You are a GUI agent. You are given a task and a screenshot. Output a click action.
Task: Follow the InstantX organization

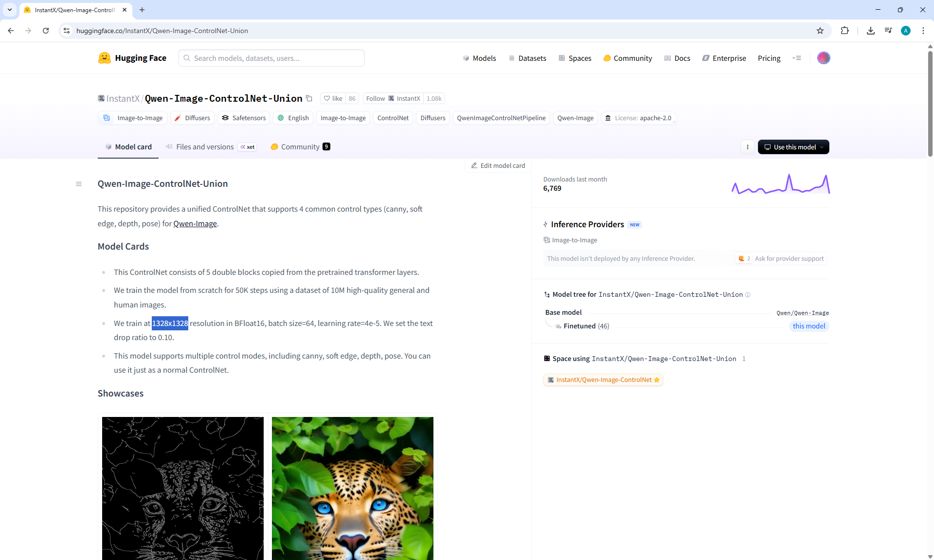(x=375, y=98)
